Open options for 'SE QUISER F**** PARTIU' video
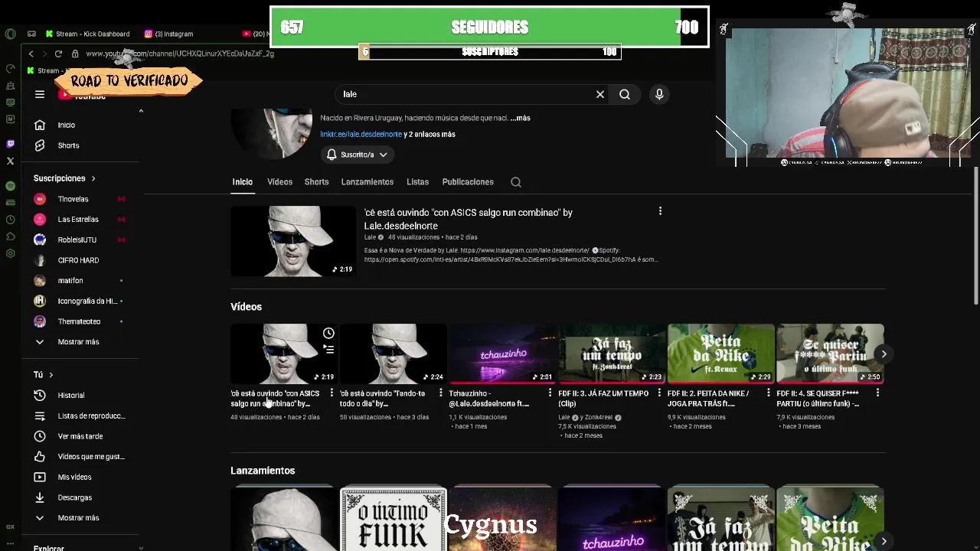Image resolution: width=980 pixels, height=551 pixels. (877, 393)
